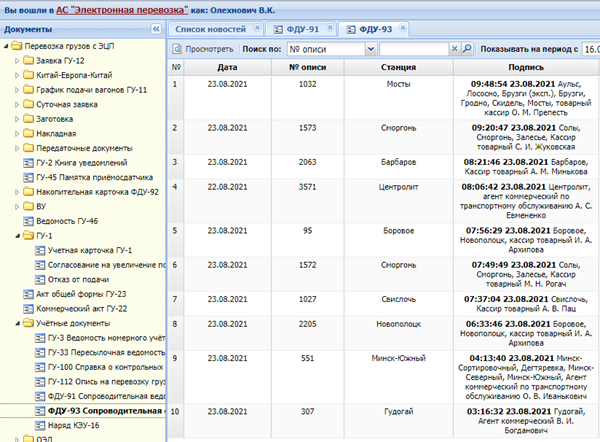Click the period start date field
The height and width of the screenshot is (442, 600).
591,49
